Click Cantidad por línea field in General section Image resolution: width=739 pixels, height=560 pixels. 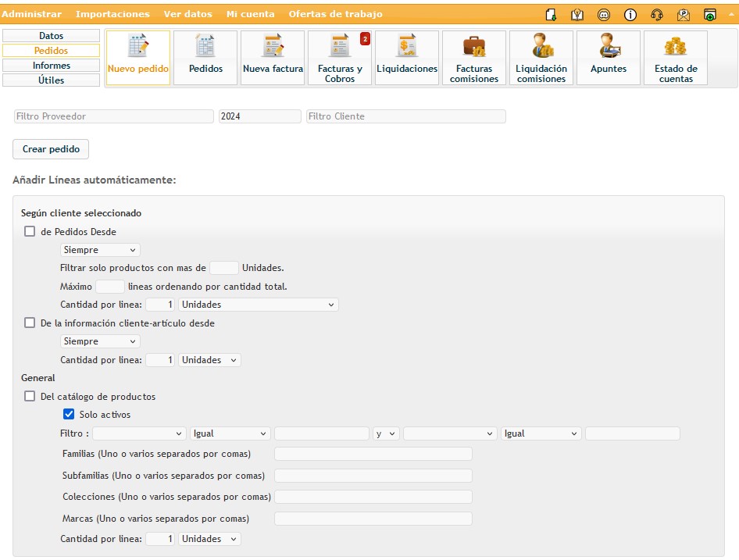pyautogui.click(x=160, y=539)
